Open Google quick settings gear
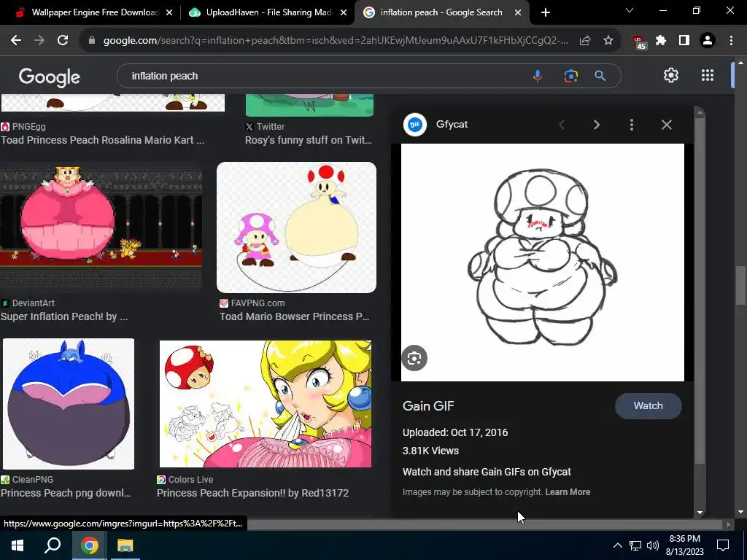 coord(671,75)
